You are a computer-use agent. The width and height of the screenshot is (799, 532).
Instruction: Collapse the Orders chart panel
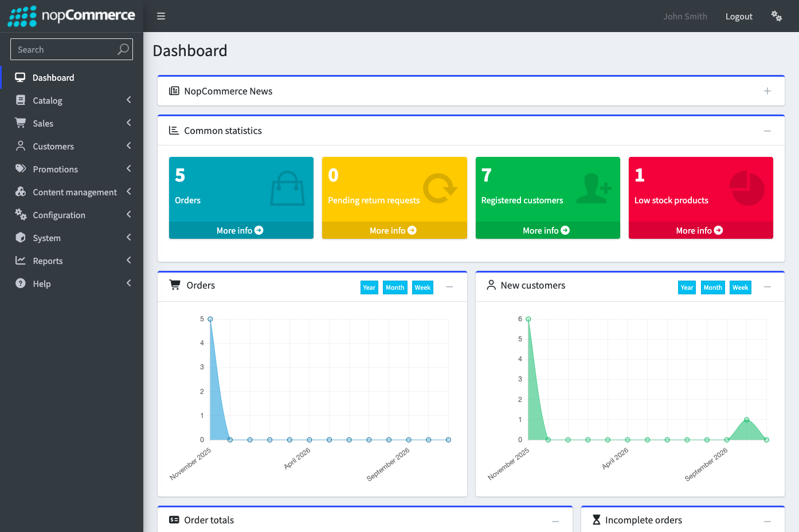point(450,286)
